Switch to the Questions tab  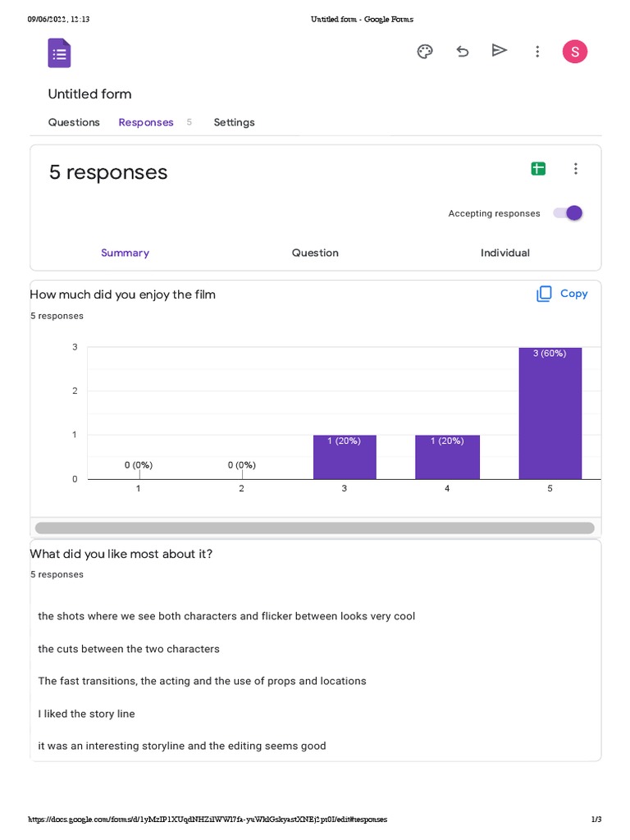point(74,122)
